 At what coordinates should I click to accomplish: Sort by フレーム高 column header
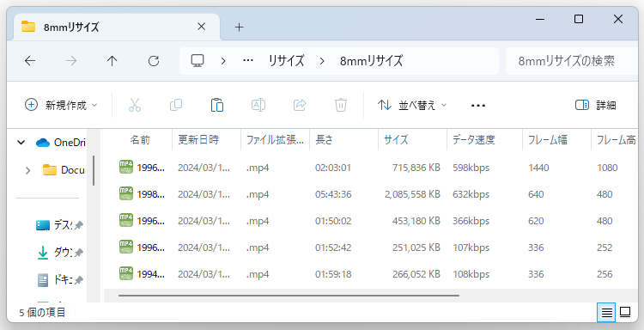coord(616,140)
